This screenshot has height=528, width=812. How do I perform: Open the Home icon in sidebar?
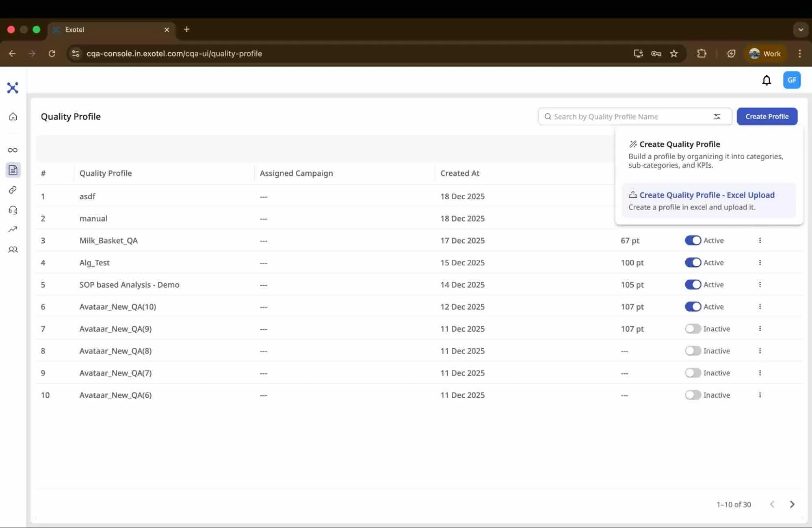click(x=13, y=116)
